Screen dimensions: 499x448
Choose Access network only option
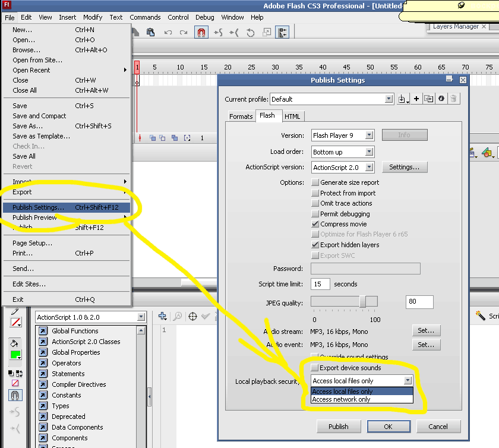tap(362, 399)
